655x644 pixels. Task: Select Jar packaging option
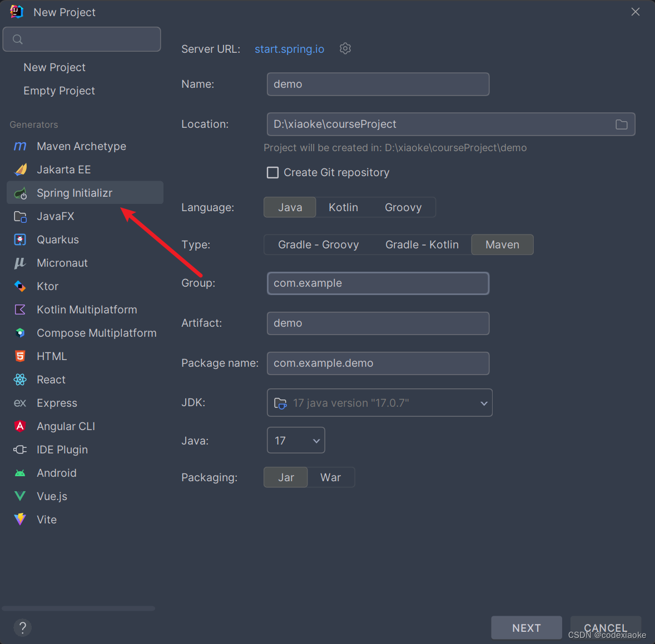[x=285, y=477]
